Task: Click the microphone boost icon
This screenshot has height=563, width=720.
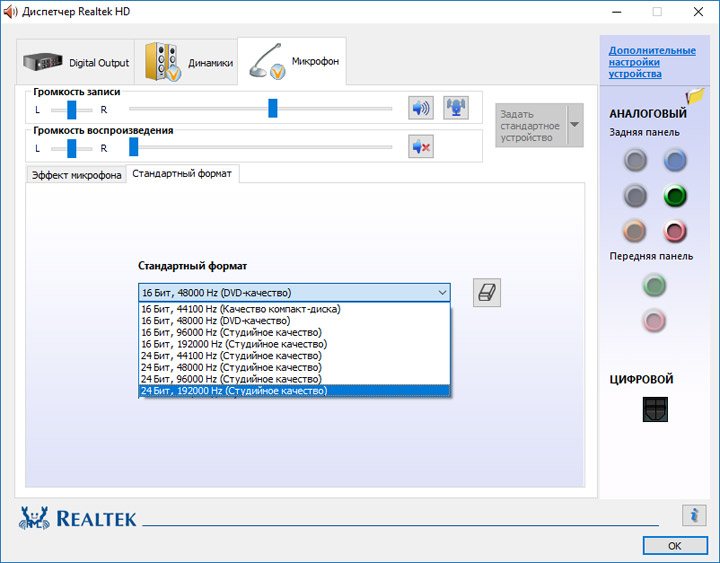Action: click(x=456, y=108)
